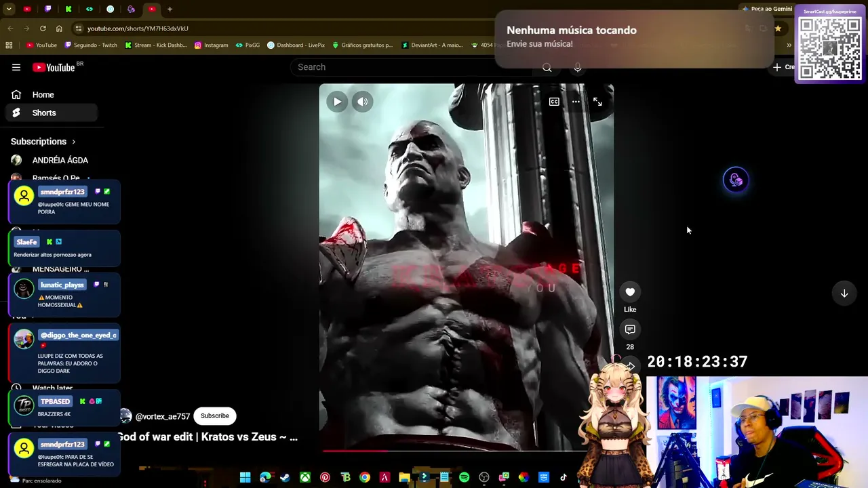Open the Dashboard - LivePix bookmark
The height and width of the screenshot is (488, 868).
click(296, 45)
